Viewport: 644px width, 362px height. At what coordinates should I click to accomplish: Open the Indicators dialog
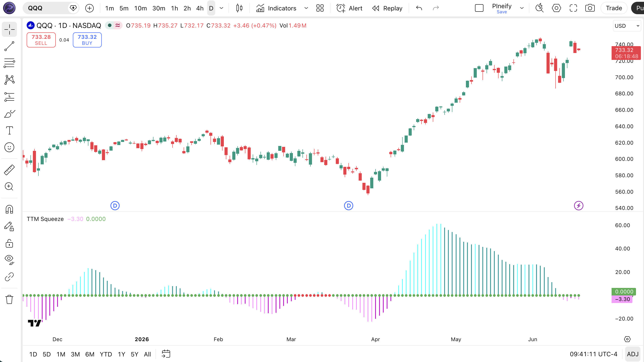tap(276, 8)
